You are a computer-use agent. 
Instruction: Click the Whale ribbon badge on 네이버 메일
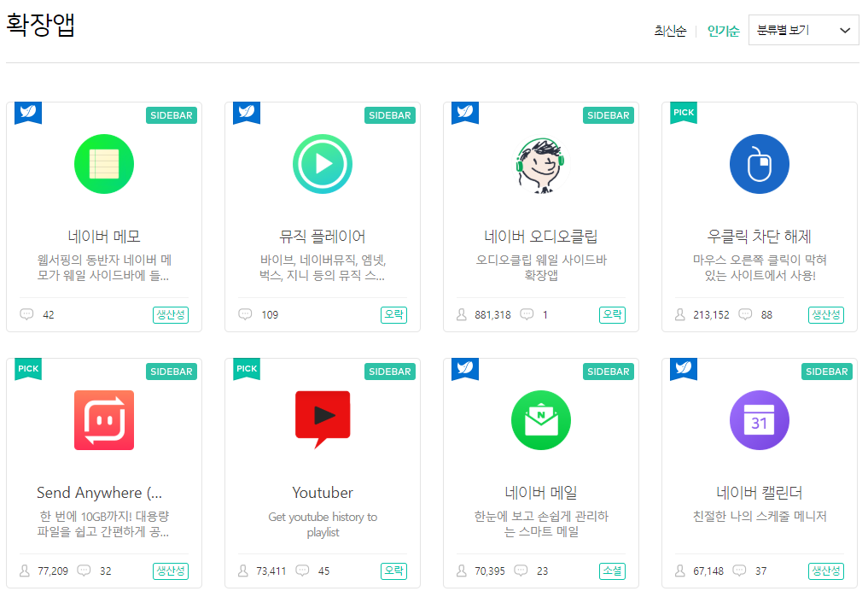(465, 369)
